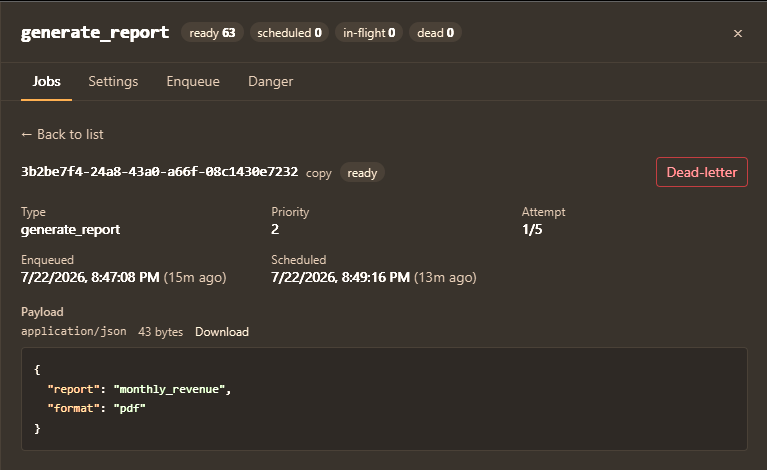
Task: Click the ready 63 count badge
Action: 212,33
